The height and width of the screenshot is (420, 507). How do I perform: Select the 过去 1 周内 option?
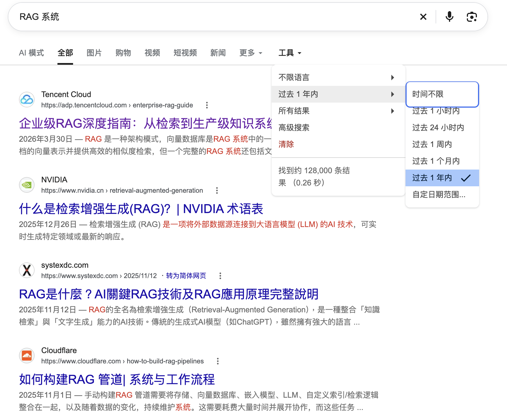[442, 144]
